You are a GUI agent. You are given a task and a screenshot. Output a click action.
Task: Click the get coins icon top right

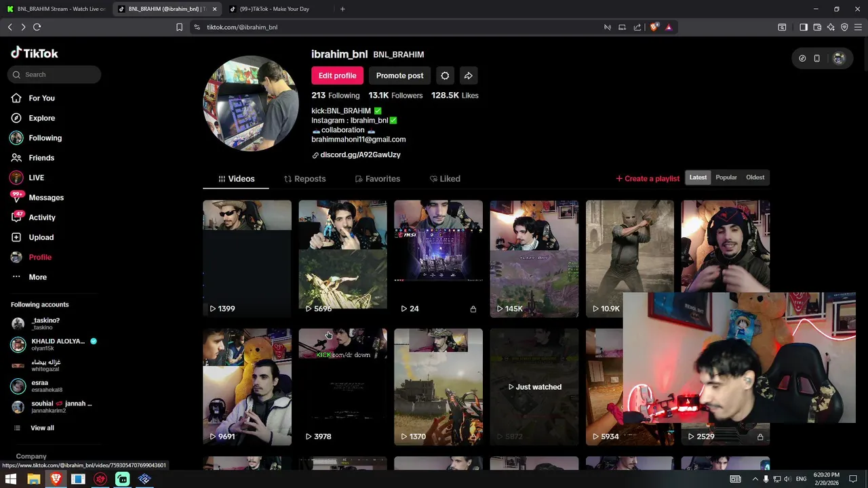[802, 58]
